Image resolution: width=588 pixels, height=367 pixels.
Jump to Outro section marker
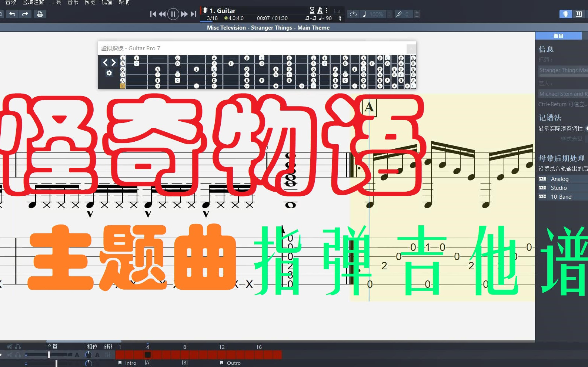(x=230, y=363)
